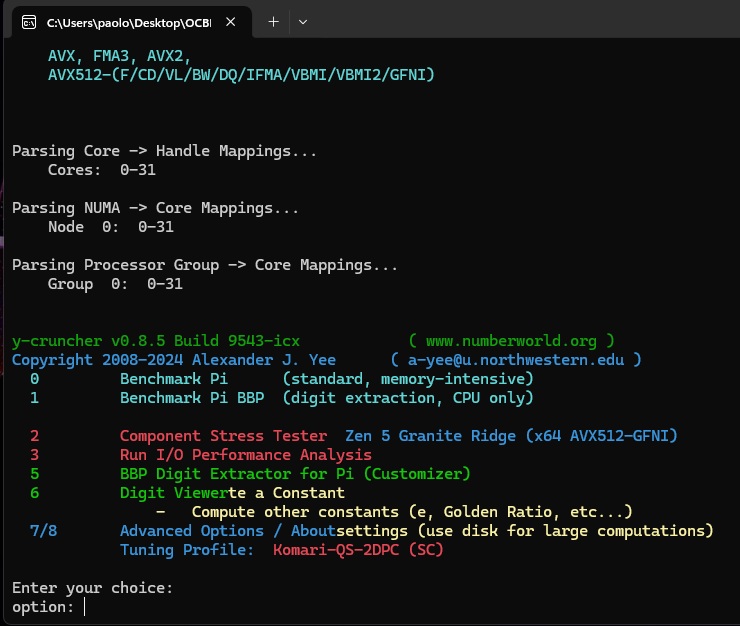Click the '7/8' option number
740x626 pixels.
[43, 531]
